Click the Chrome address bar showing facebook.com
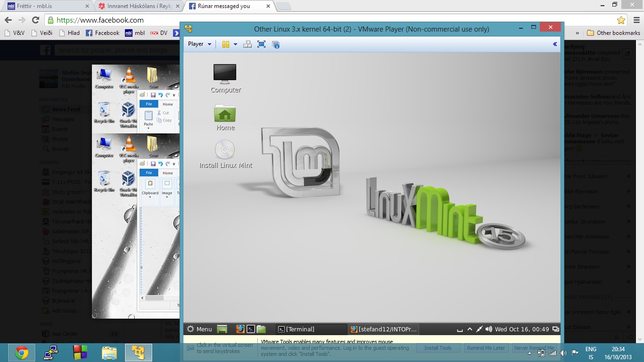644x362 pixels. [x=330, y=20]
